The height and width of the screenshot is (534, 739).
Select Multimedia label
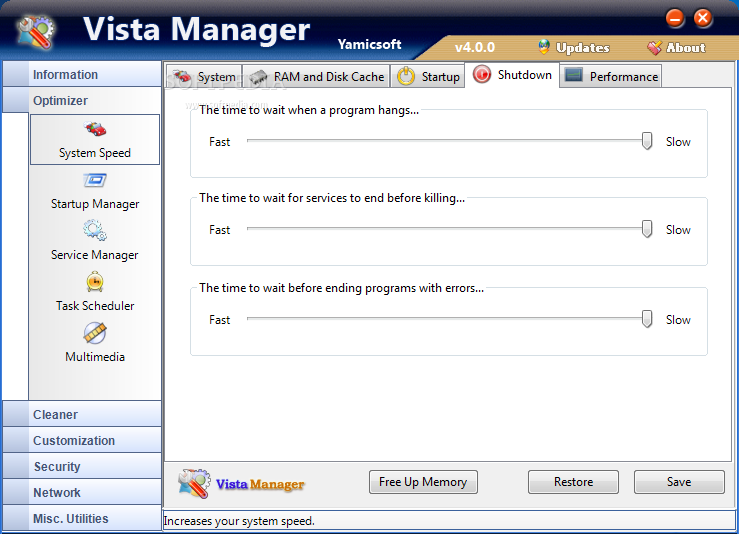click(95, 356)
